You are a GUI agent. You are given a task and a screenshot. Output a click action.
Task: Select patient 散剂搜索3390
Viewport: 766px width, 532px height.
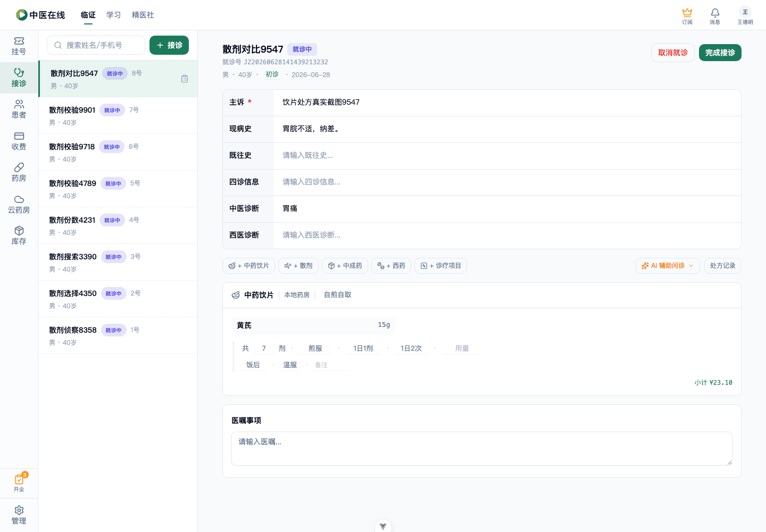pyautogui.click(x=118, y=262)
